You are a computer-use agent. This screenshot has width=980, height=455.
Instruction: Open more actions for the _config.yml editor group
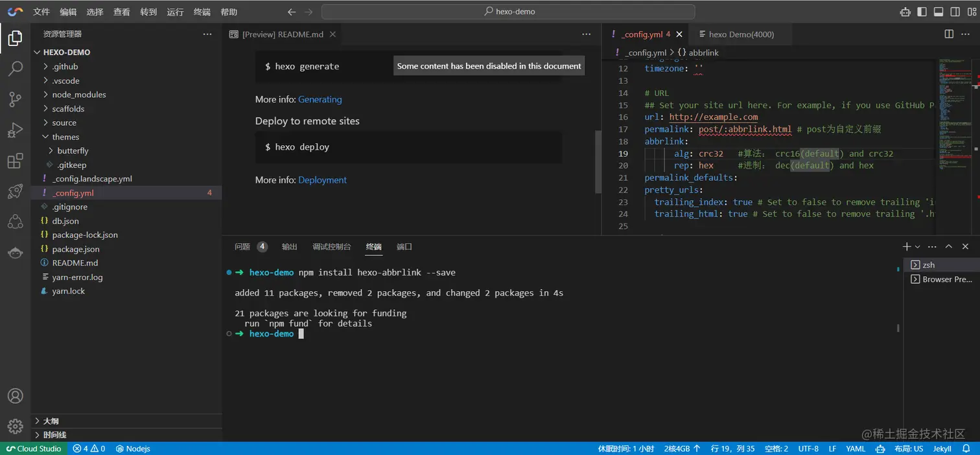tap(966, 34)
